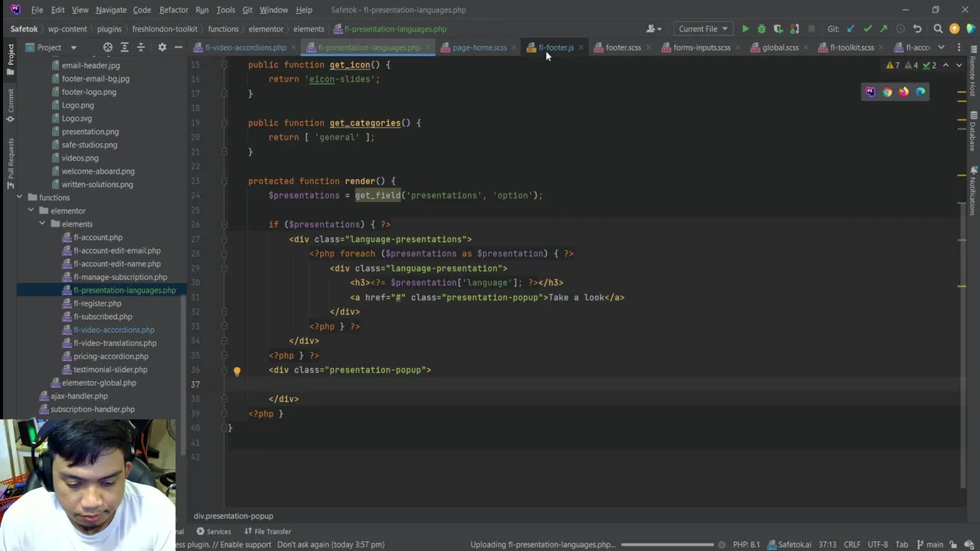The width and height of the screenshot is (980, 551).
Task: Open the Tools menu
Action: (225, 10)
